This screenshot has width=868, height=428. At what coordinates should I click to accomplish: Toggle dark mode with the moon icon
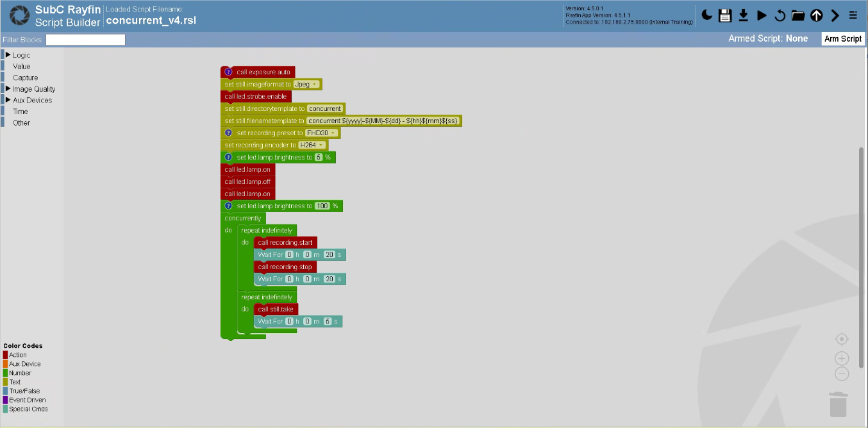tap(706, 15)
